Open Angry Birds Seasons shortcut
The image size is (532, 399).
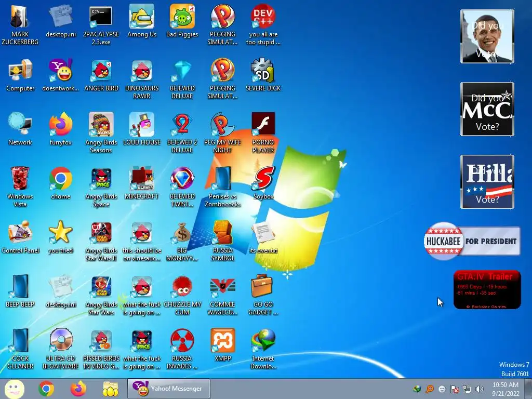point(101,132)
